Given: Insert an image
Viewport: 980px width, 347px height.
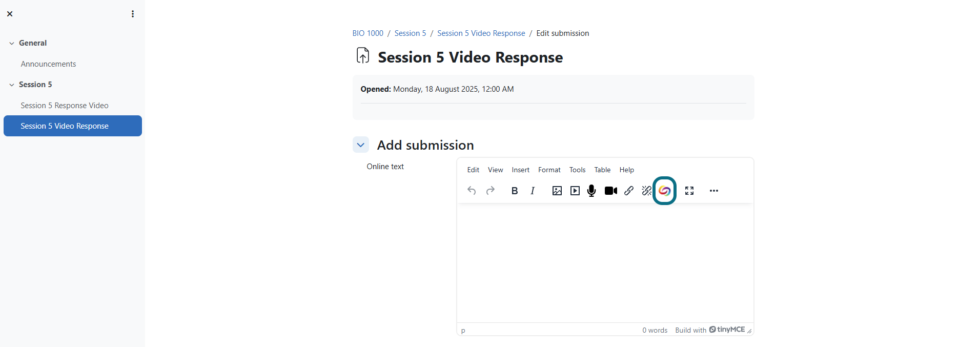Looking at the screenshot, I should click(557, 191).
